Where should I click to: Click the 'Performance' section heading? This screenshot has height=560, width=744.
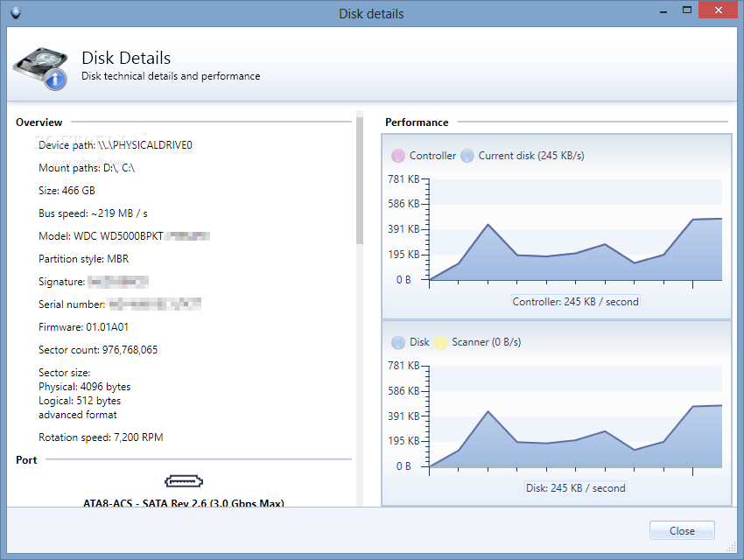417,122
